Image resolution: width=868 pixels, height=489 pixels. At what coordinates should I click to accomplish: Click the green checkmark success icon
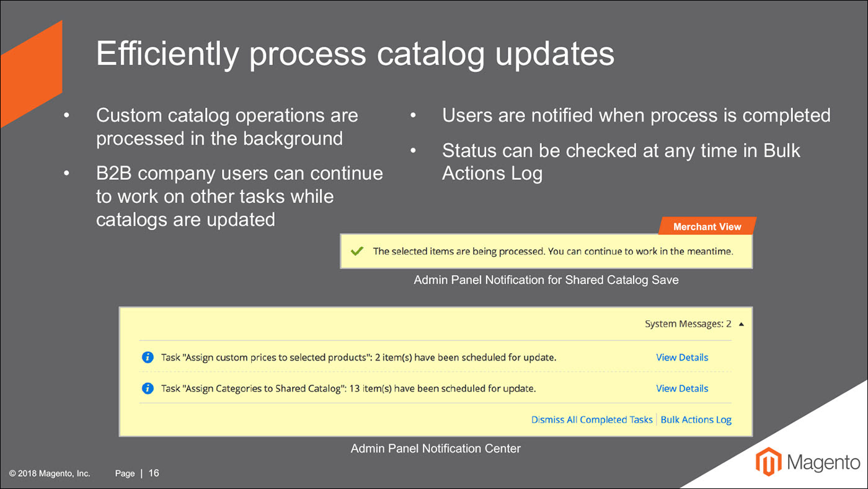pos(356,251)
